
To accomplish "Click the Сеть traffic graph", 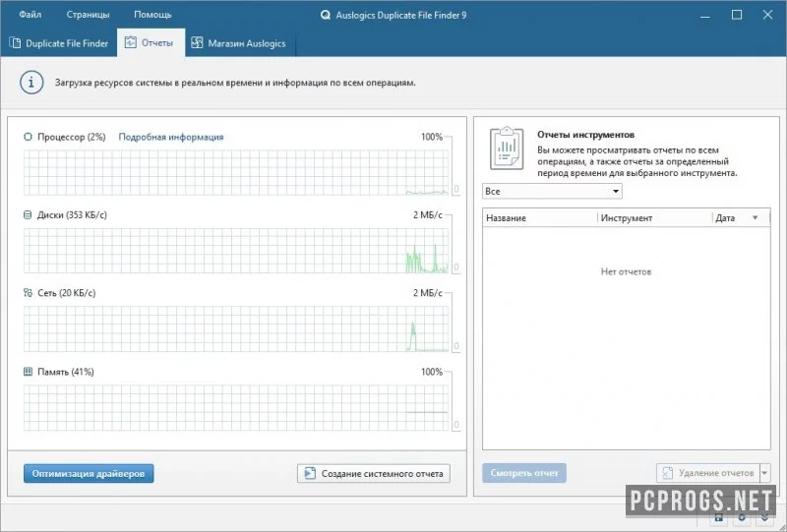I will tap(236, 328).
